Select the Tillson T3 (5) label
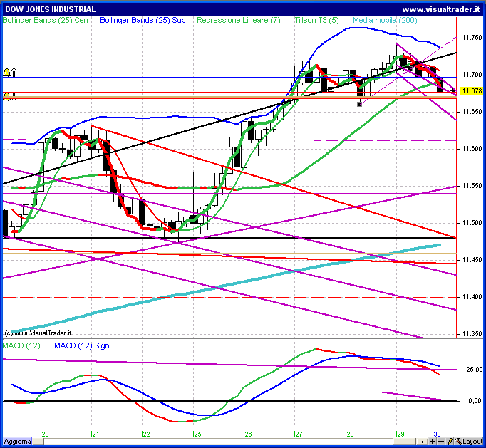486x448 pixels. click(316, 20)
